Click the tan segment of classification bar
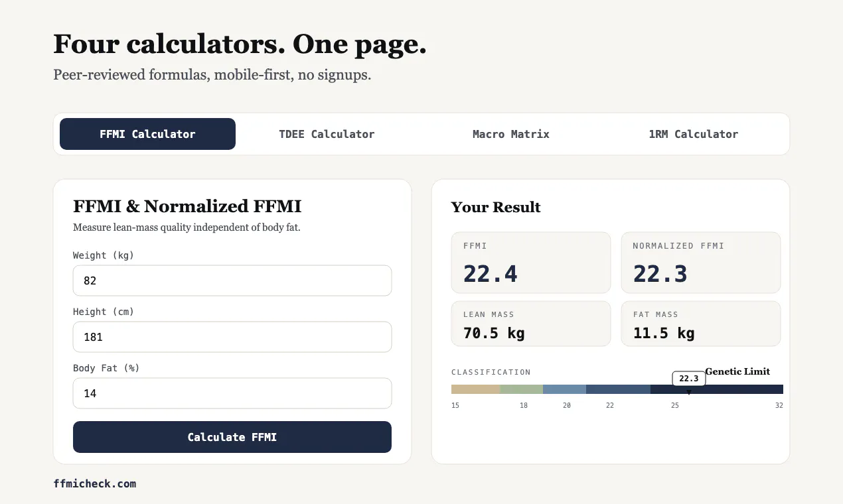The width and height of the screenshot is (843, 504). pyautogui.click(x=475, y=389)
